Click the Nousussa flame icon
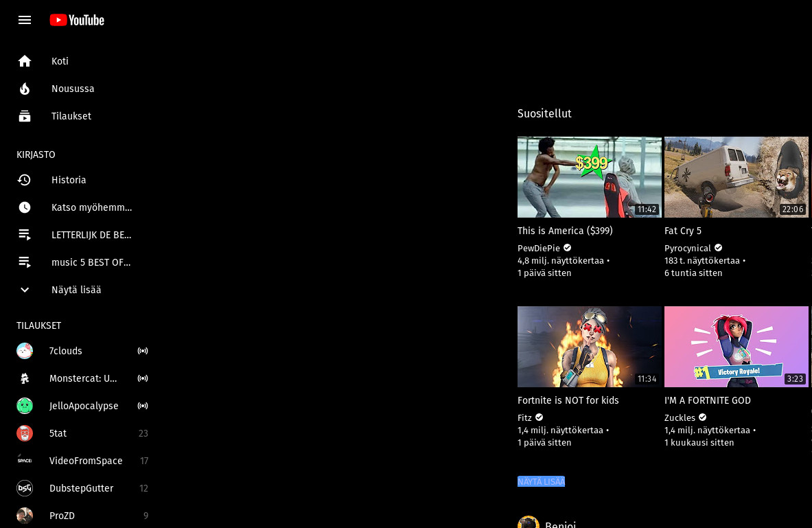The height and width of the screenshot is (528, 812). (x=24, y=89)
